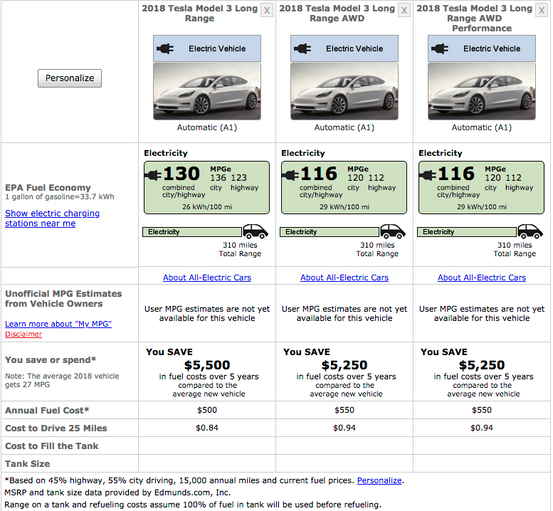Remove the Long Range AWD Performance vehicle
Screen dimensions: 553x511
point(541,11)
